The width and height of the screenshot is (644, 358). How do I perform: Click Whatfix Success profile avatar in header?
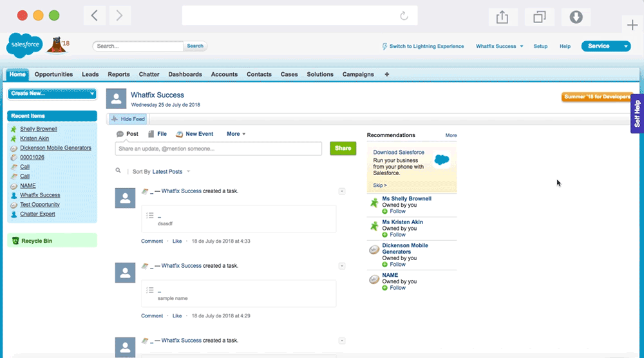pos(116,99)
